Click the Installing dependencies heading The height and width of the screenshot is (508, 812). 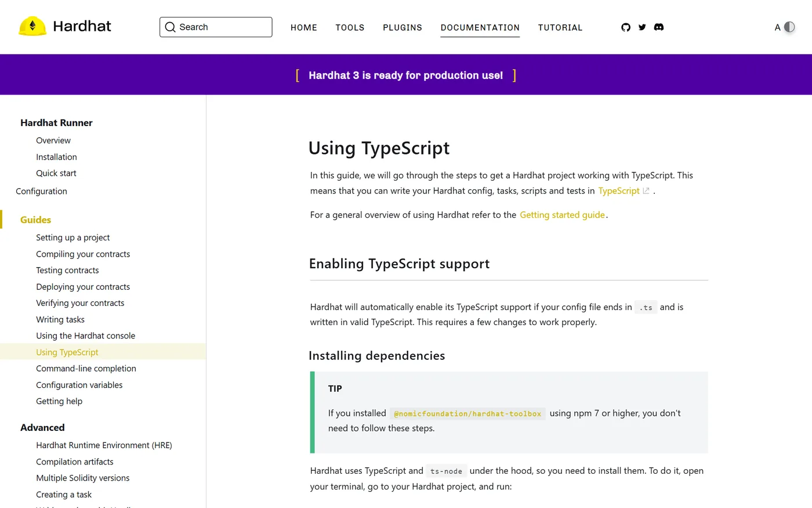(x=377, y=355)
